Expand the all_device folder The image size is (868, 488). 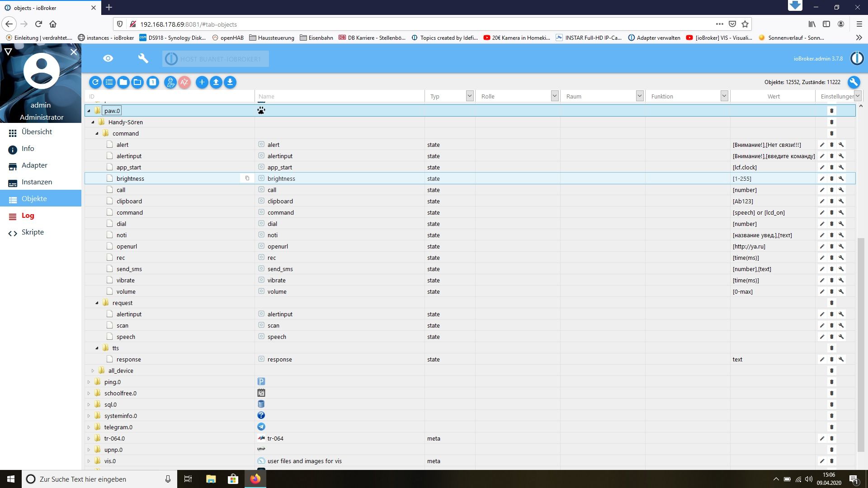(93, 371)
